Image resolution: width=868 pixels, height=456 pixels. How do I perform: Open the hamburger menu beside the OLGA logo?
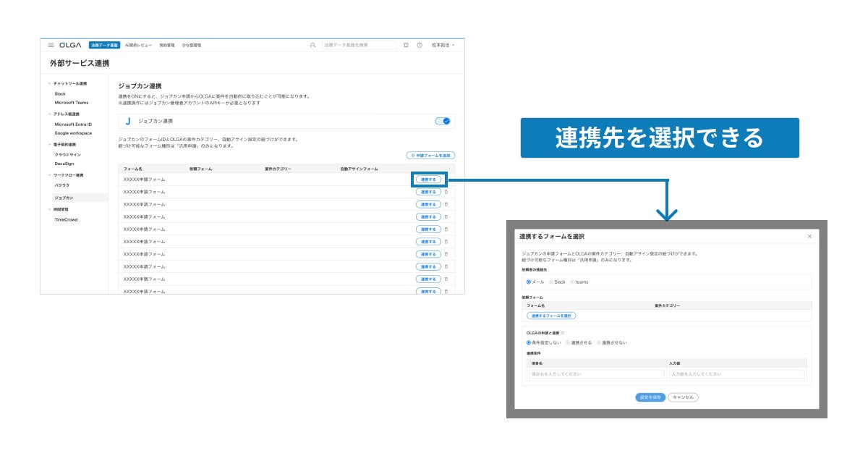click(x=51, y=45)
